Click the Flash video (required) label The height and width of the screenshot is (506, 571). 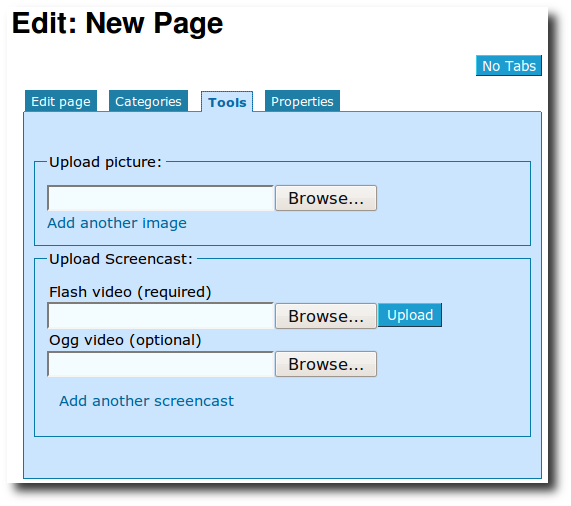coord(130,292)
